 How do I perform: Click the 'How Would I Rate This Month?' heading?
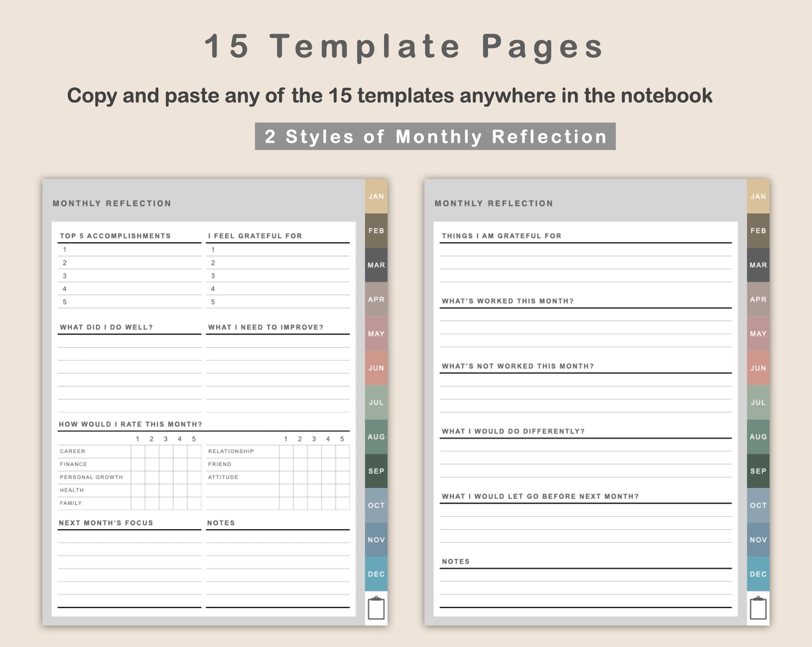point(130,424)
